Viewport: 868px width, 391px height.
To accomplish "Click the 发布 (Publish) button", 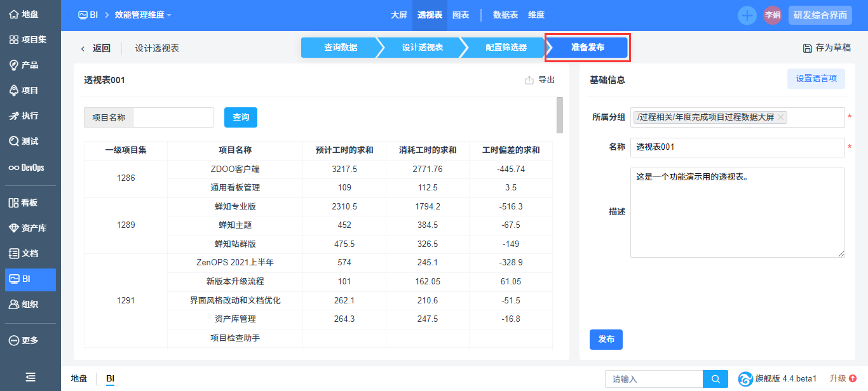I will [x=606, y=340].
